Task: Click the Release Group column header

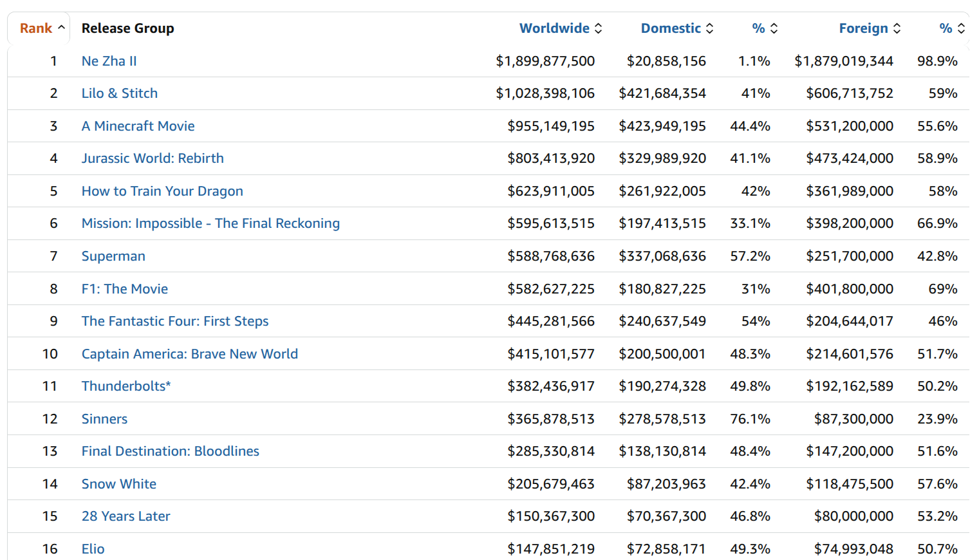Action: coord(128,28)
